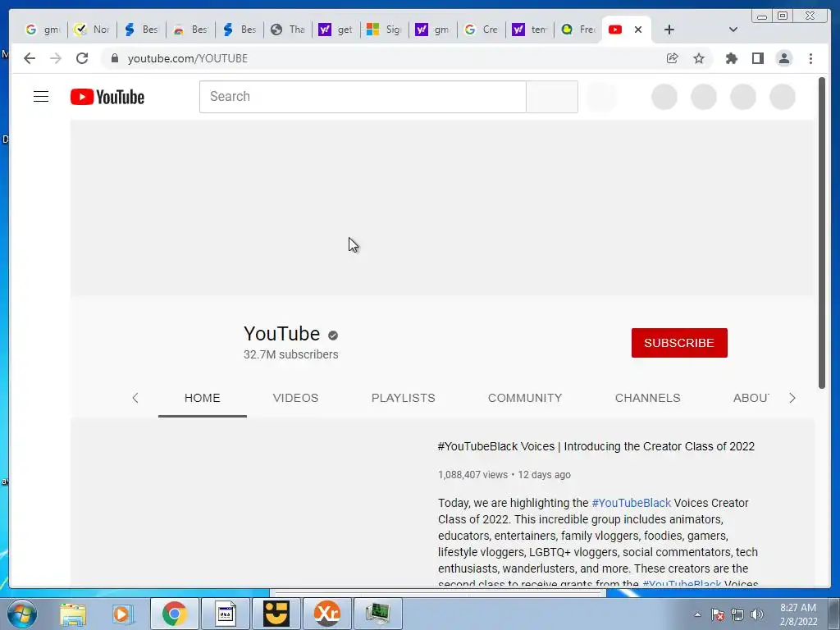Click the verified badge beside YouTube
840x630 pixels.
point(333,336)
